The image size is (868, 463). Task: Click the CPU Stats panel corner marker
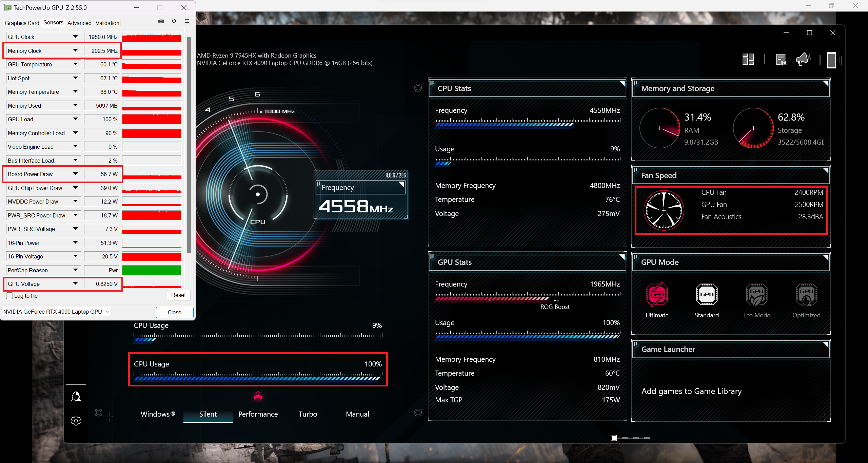point(622,83)
